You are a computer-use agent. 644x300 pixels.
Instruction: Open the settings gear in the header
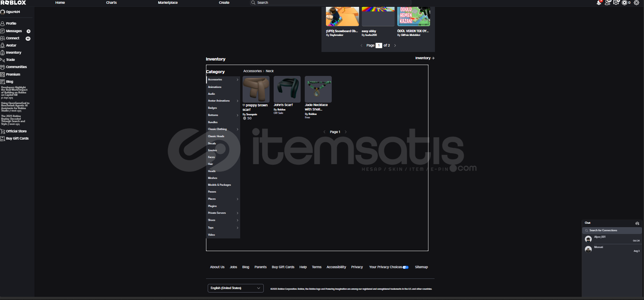click(x=636, y=3)
